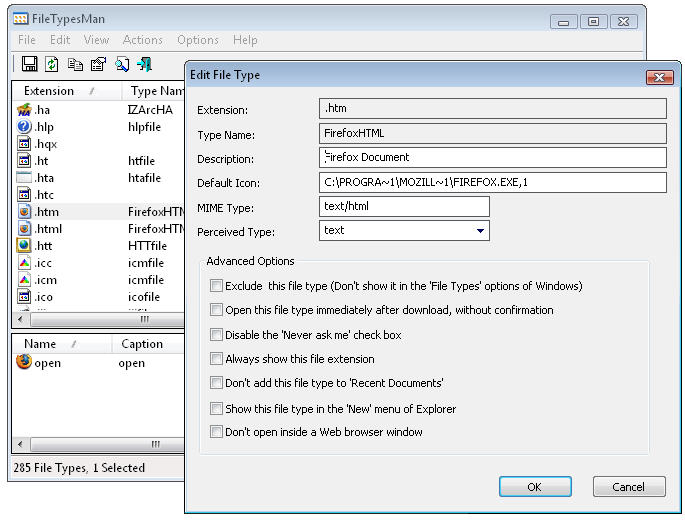Select the .hqx file icon

point(24,143)
